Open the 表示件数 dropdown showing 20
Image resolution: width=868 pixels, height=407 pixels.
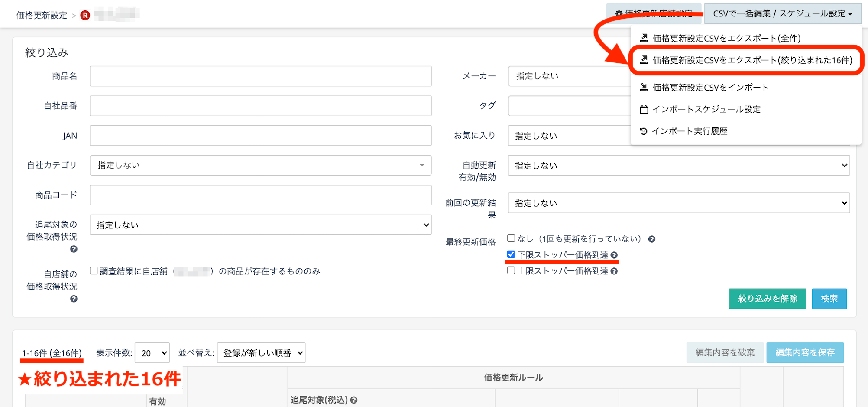(x=152, y=353)
